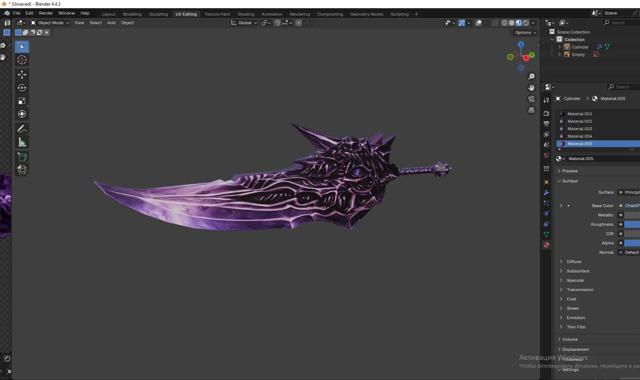The height and width of the screenshot is (380, 640).
Task: Expand the Emission section
Action: [576, 318]
